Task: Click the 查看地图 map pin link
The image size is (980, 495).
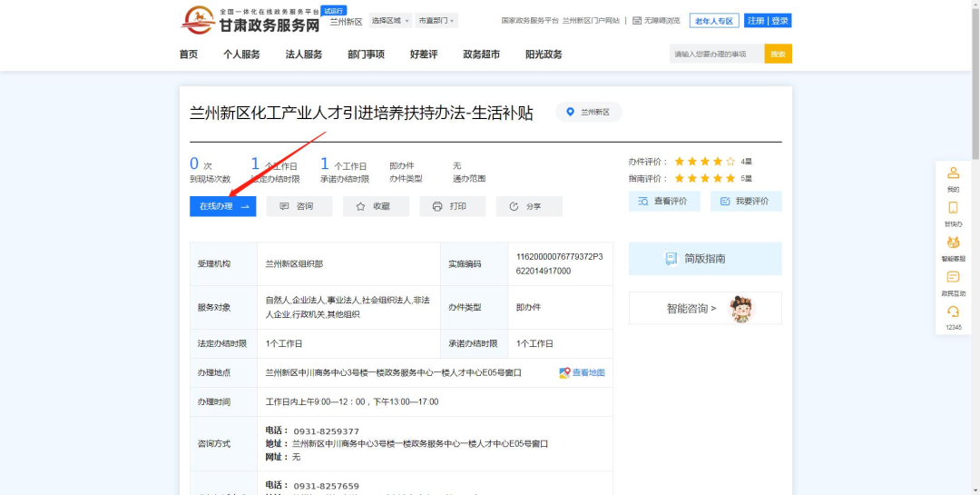Action: pos(582,372)
